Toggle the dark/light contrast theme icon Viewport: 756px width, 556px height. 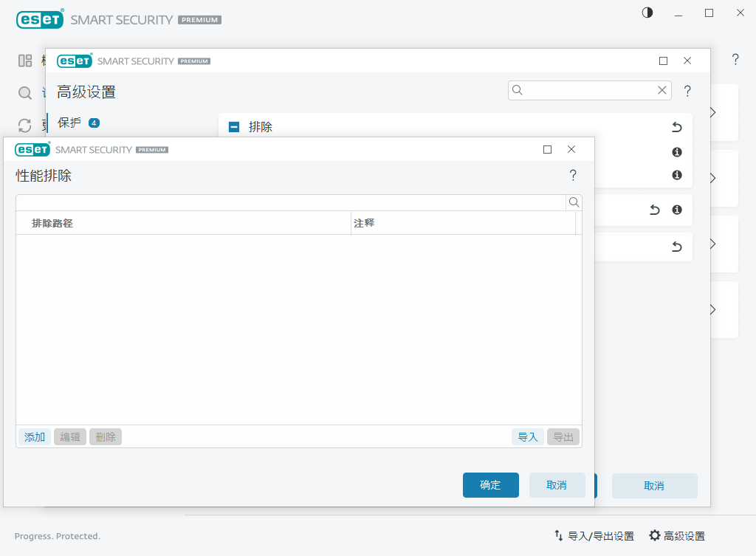click(x=647, y=13)
